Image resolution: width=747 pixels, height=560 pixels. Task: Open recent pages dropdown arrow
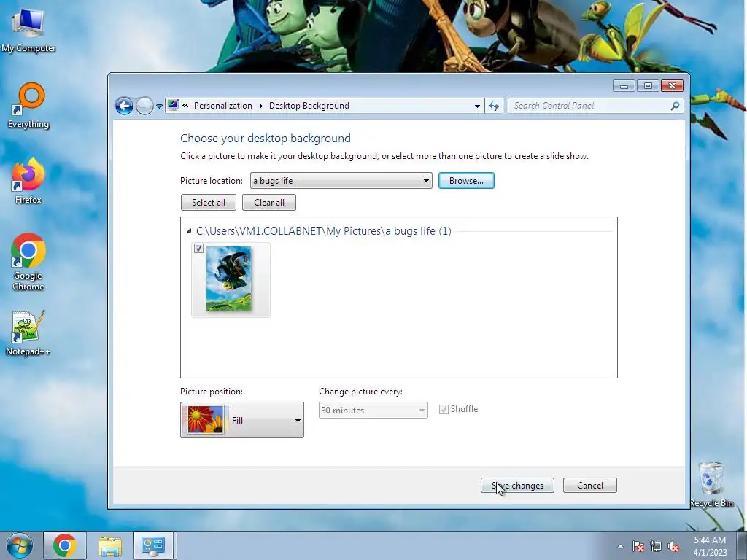pyautogui.click(x=159, y=106)
